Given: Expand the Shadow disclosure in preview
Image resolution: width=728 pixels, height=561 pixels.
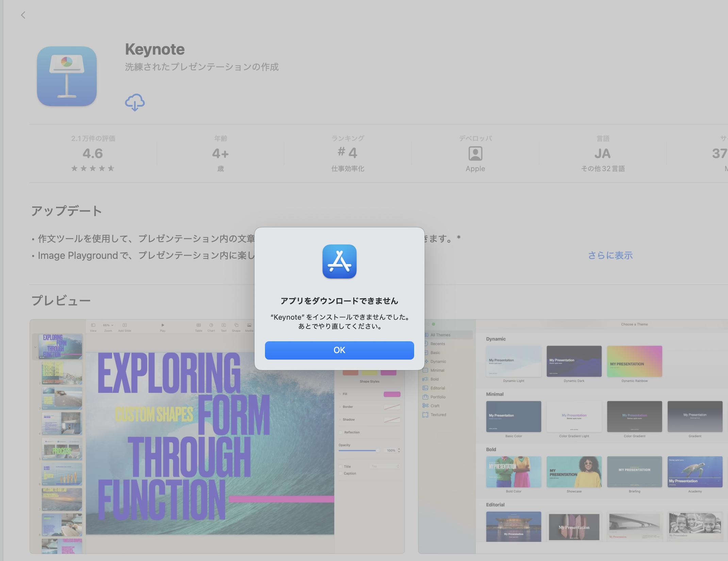Looking at the screenshot, I should (340, 420).
